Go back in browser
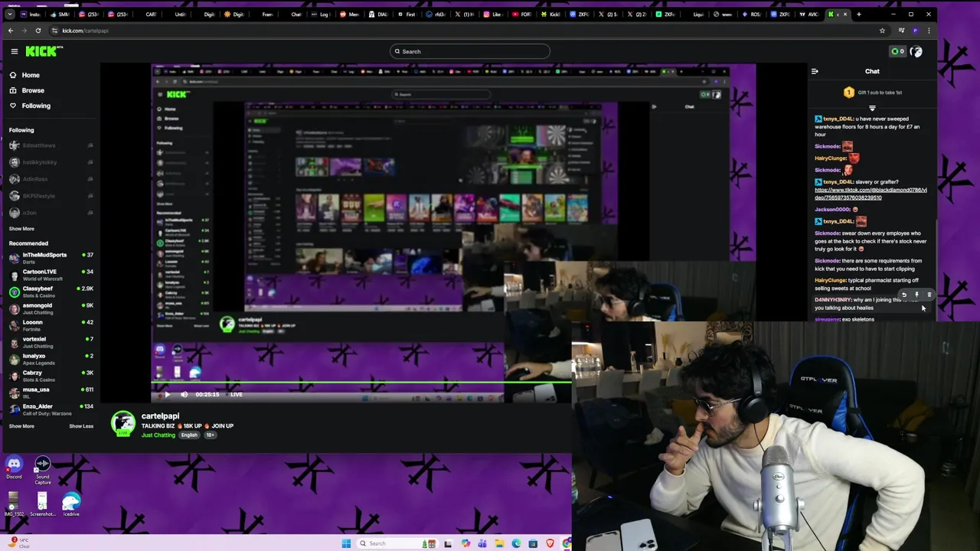This screenshot has height=551, width=980. pos(10,31)
